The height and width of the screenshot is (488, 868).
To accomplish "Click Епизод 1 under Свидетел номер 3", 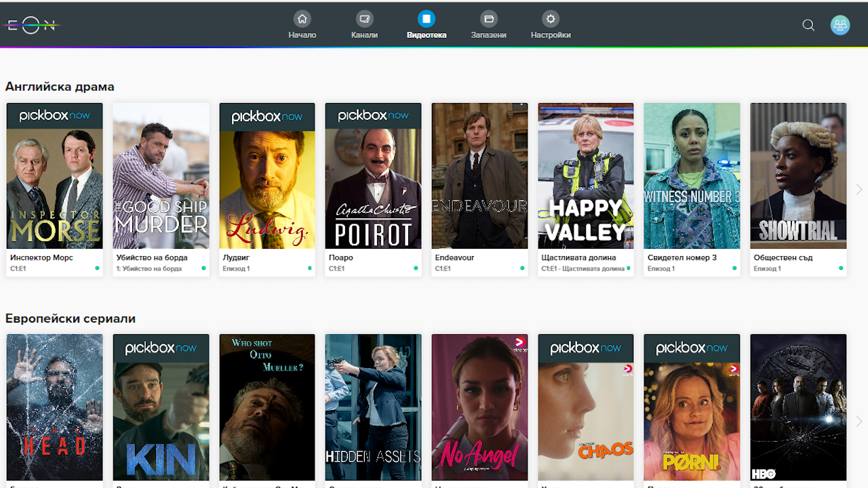I will tap(661, 269).
